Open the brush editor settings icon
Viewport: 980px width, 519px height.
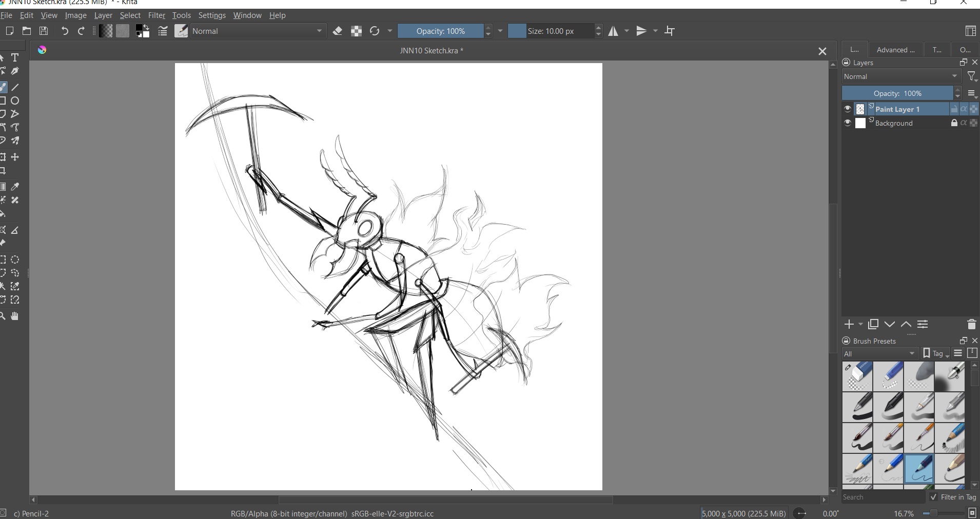tap(163, 31)
